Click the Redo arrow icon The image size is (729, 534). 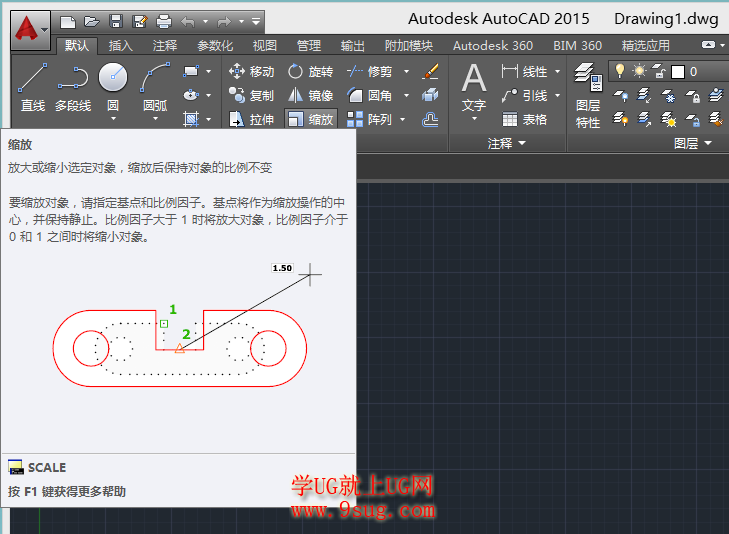[x=224, y=21]
